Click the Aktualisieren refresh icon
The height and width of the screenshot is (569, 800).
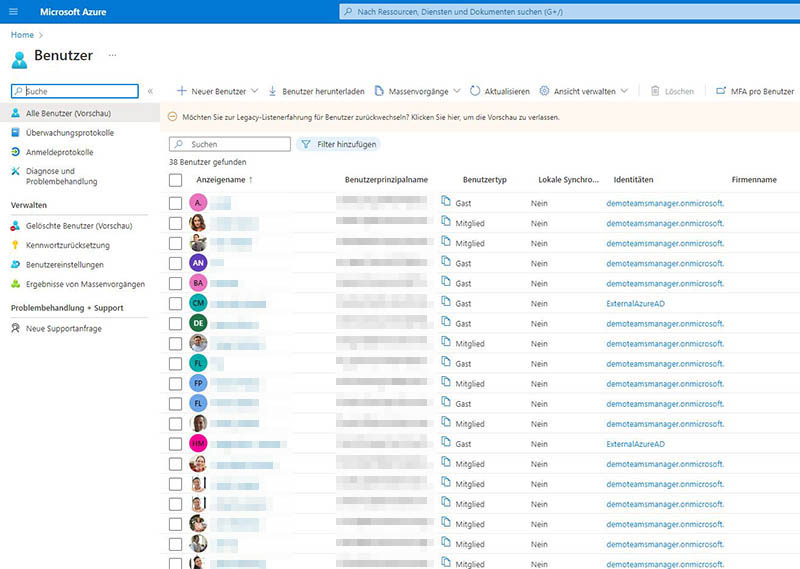click(474, 91)
